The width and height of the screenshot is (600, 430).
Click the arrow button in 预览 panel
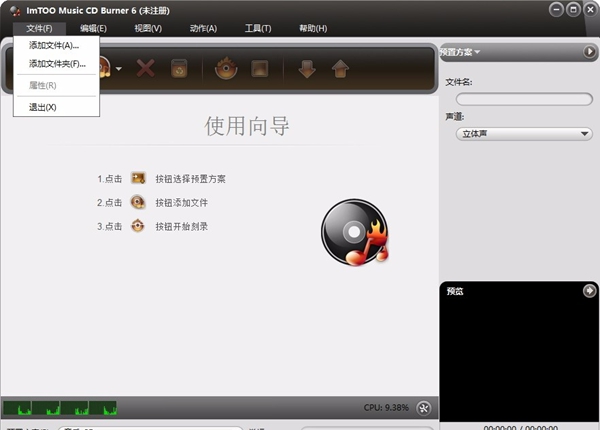point(589,291)
